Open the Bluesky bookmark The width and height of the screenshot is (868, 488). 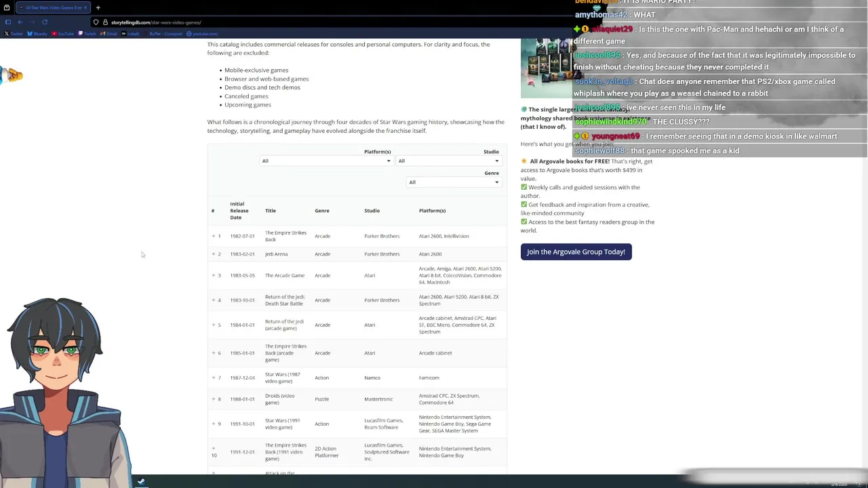[38, 34]
